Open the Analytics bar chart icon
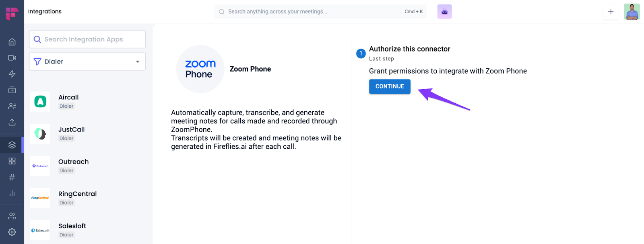Viewport: 644px width, 244px height. click(x=12, y=193)
